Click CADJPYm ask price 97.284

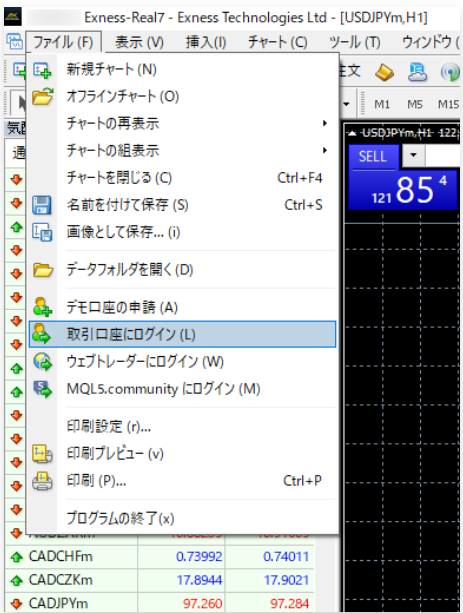coord(289,603)
